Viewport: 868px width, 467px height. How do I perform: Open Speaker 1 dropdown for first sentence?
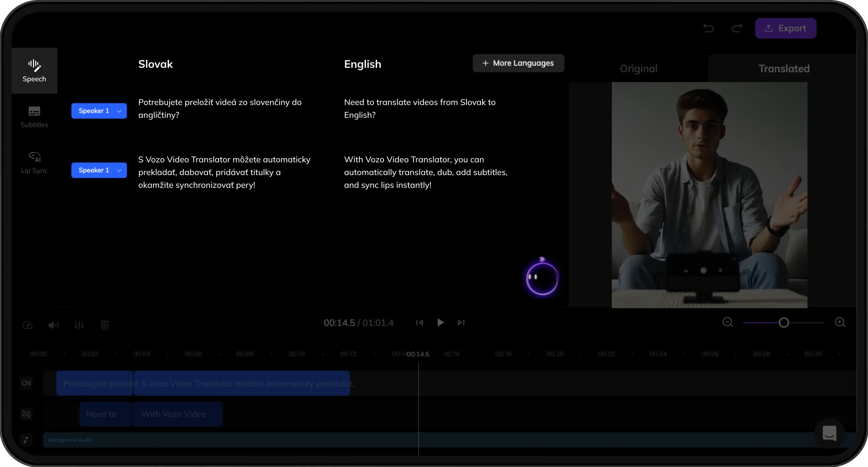click(99, 111)
